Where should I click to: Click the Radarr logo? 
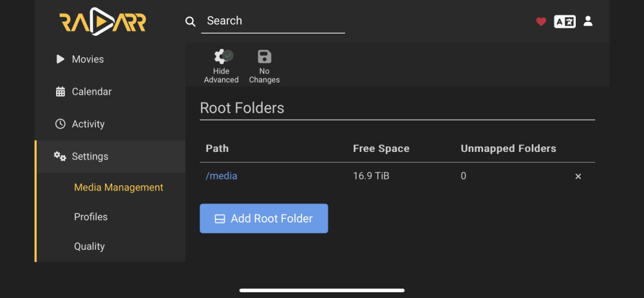102,22
